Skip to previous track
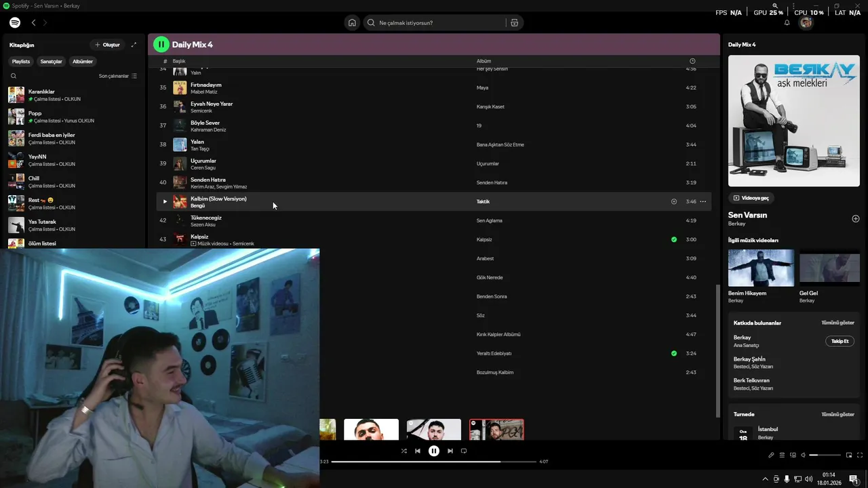 [x=418, y=451]
